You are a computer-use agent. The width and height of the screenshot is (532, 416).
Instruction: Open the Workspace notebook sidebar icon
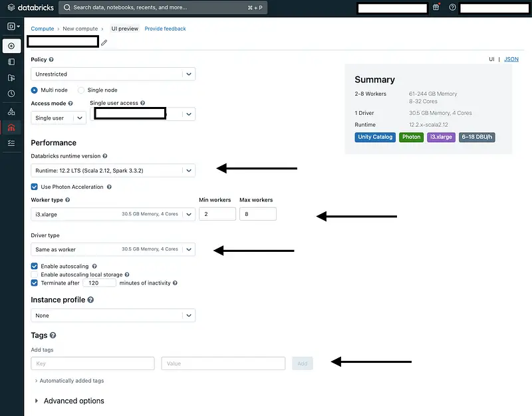(11, 62)
